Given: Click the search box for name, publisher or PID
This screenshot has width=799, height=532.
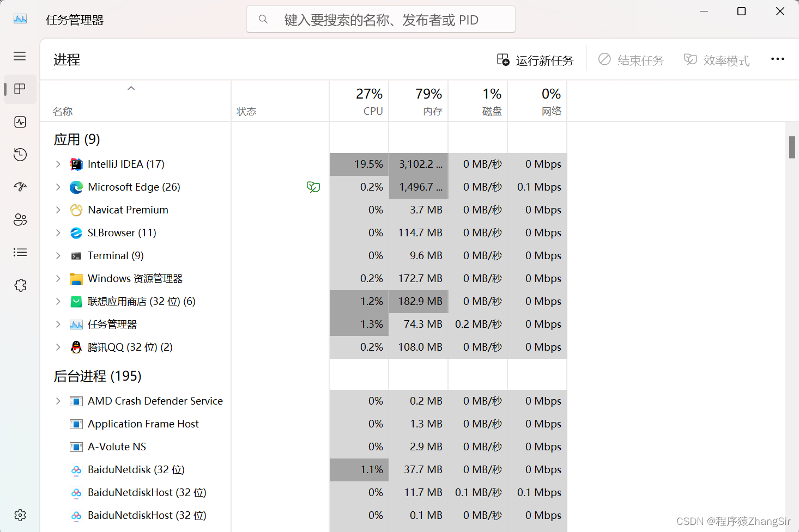Looking at the screenshot, I should (381, 20).
